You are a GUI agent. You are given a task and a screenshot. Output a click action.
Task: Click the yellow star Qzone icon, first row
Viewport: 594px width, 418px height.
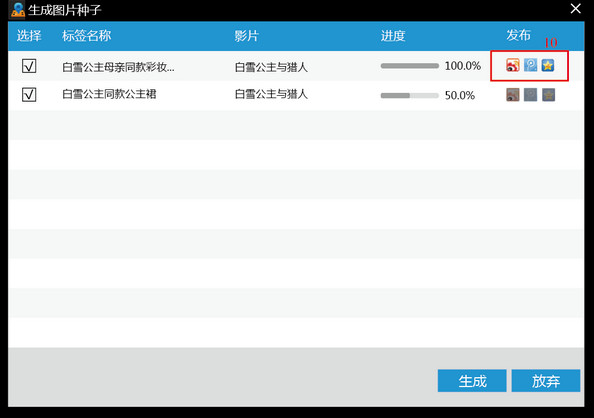tap(548, 65)
